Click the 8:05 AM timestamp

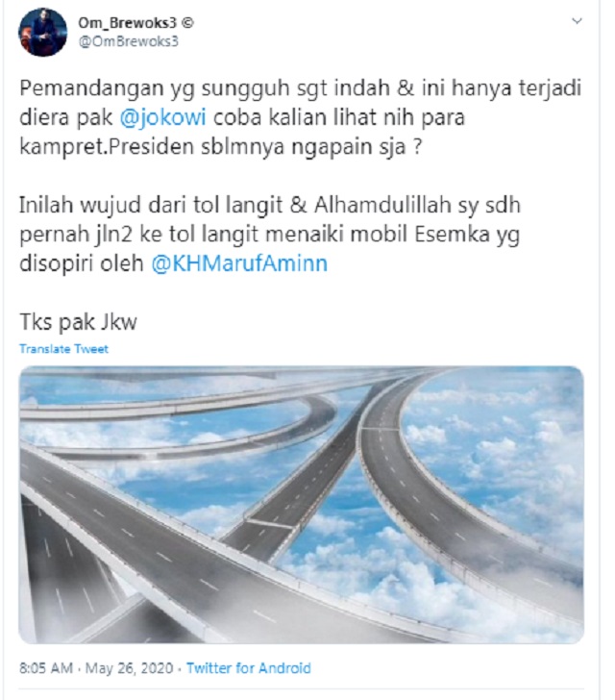(46, 668)
